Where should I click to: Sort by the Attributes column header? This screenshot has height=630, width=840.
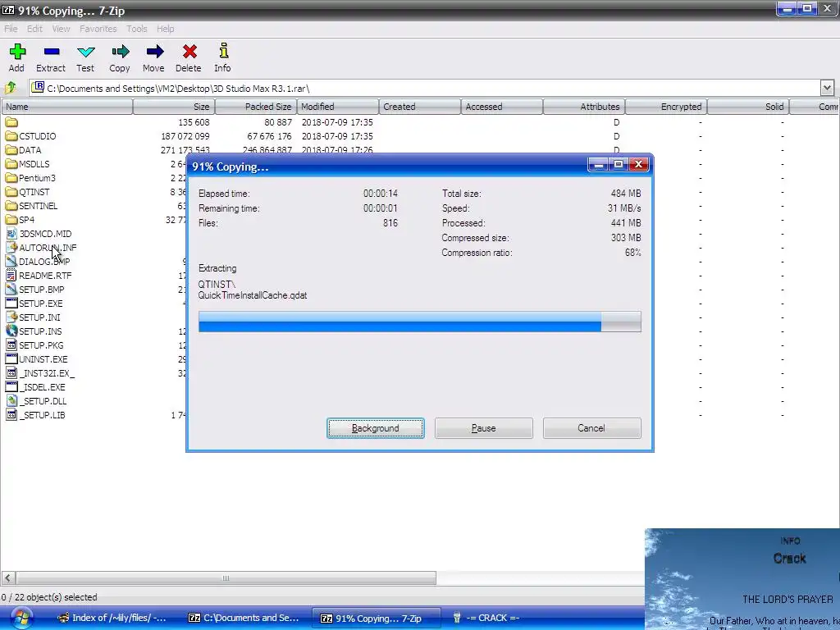point(584,107)
